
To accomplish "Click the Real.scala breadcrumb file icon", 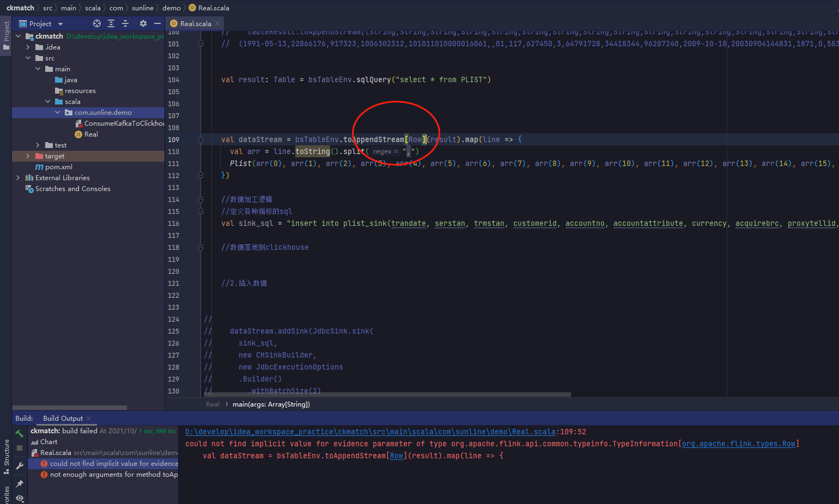I will coord(192,8).
